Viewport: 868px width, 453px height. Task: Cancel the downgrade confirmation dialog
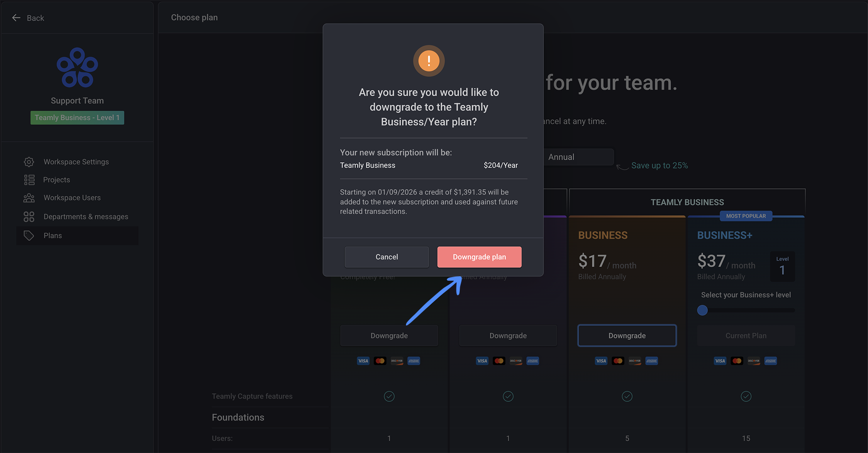coord(386,257)
